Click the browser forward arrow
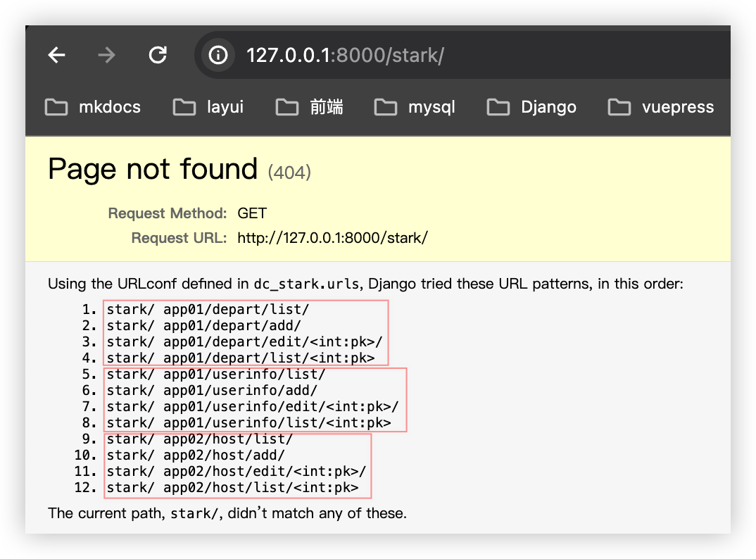The image size is (756, 559). 107,55
